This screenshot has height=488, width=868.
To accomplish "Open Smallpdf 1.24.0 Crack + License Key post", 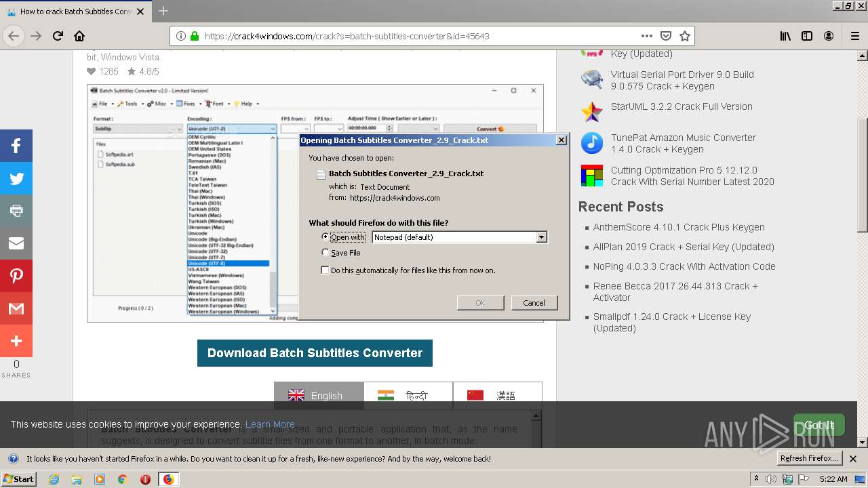I will point(672,322).
